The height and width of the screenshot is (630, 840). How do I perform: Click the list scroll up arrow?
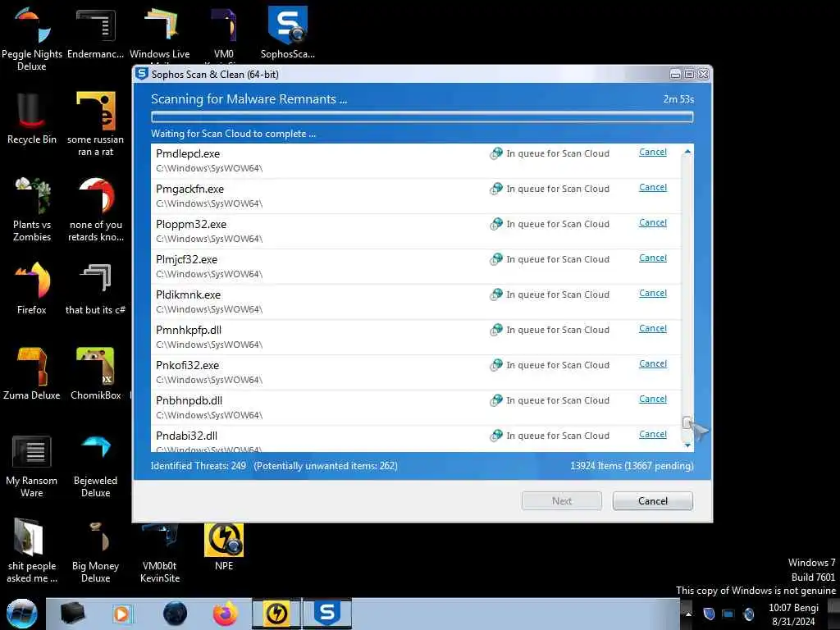point(687,152)
